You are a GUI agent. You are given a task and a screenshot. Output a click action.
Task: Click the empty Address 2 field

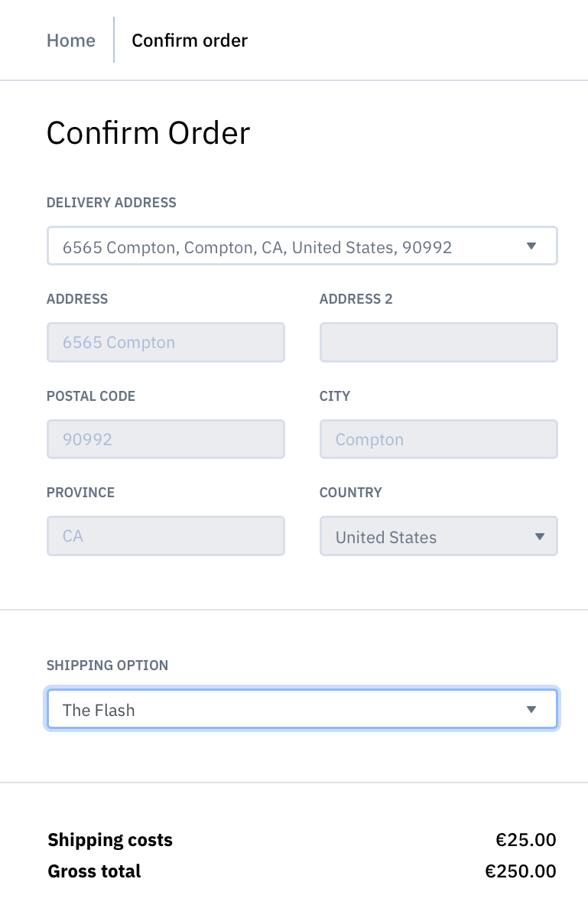(438, 342)
